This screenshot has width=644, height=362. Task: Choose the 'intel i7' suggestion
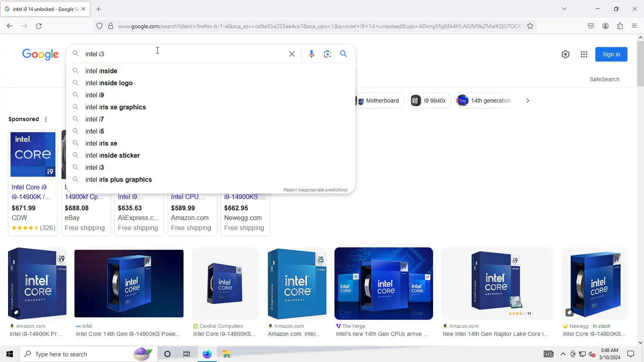[x=211, y=119]
